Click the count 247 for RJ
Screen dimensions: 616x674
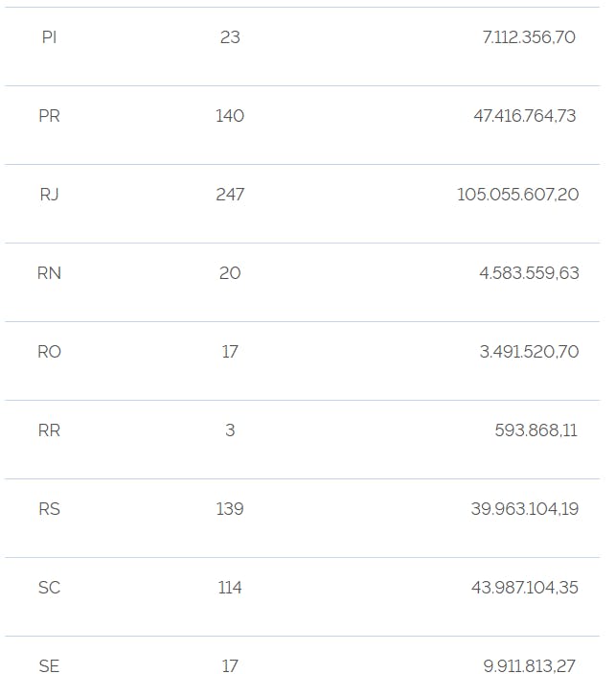pyautogui.click(x=230, y=195)
